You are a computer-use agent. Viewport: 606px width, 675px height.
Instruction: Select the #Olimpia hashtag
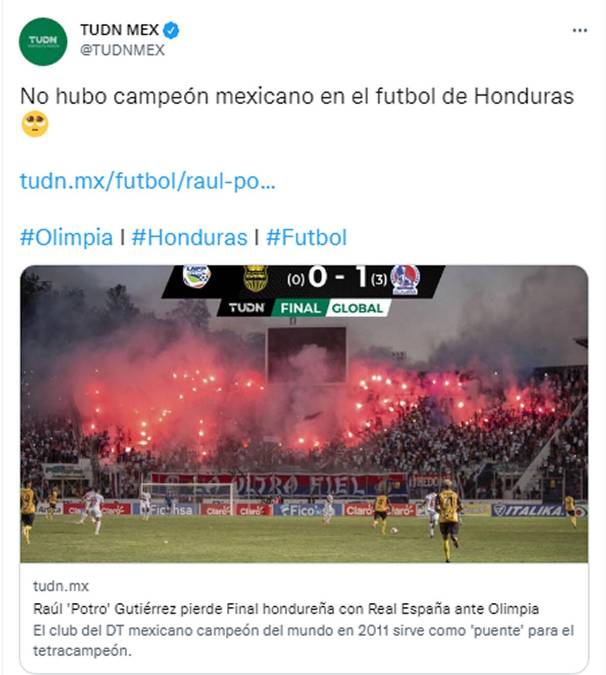[66, 238]
